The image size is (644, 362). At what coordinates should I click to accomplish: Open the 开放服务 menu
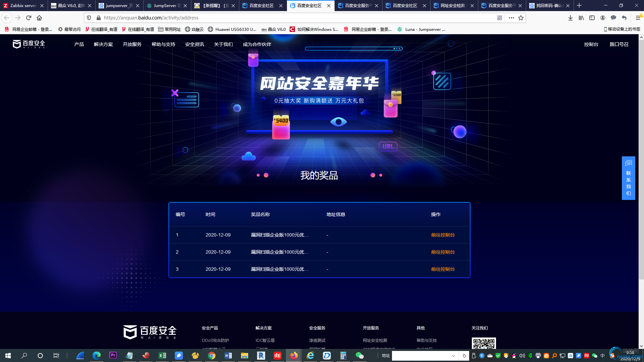point(132,44)
